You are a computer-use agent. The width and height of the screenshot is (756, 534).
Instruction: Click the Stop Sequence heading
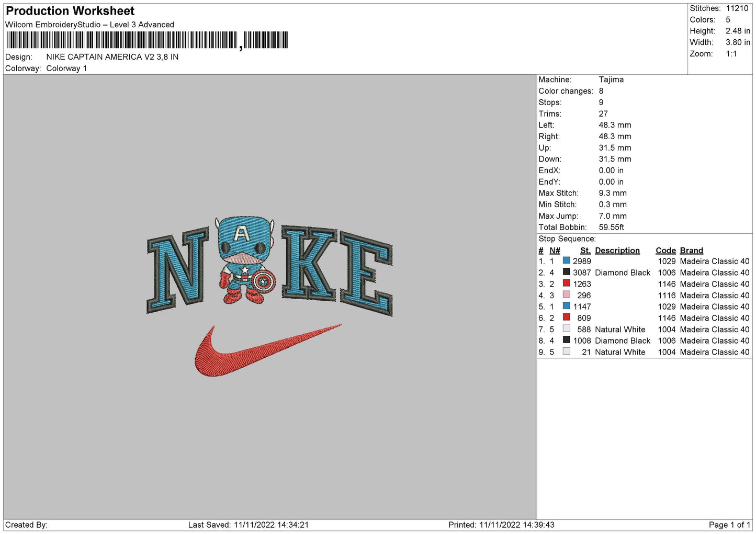(x=567, y=239)
